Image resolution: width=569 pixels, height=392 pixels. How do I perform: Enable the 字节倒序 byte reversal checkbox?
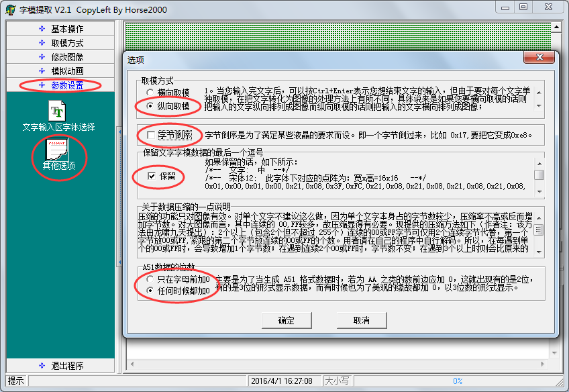click(152, 135)
